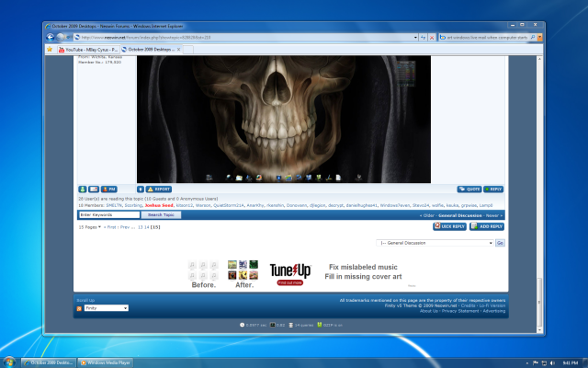
Task: Stop loading with the red X icon
Action: 432,38
